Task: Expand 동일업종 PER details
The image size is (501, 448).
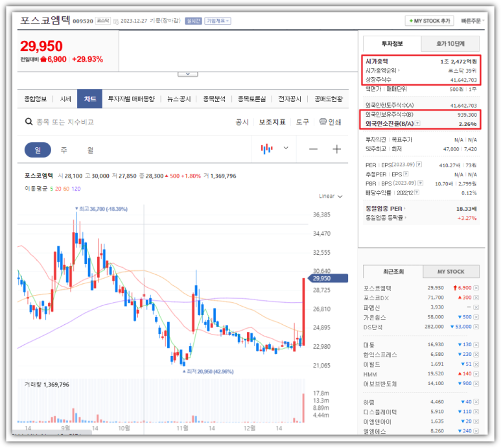Action: [404, 208]
